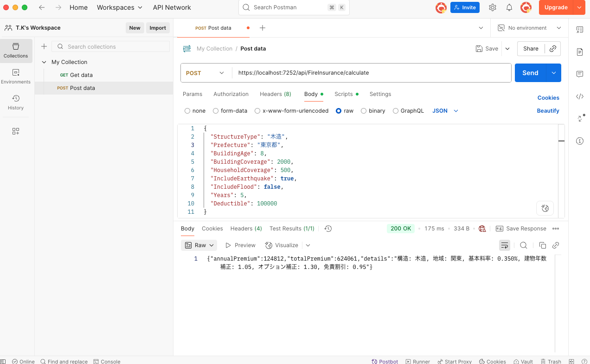The height and width of the screenshot is (364, 590).
Task: Search within the response body
Action: pos(524,245)
